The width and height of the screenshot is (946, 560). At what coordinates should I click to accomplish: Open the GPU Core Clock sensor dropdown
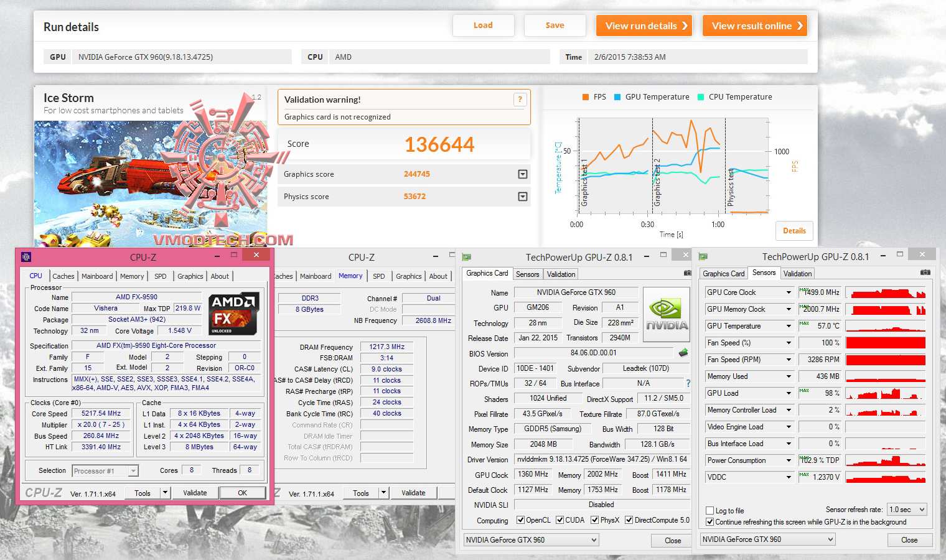point(789,292)
